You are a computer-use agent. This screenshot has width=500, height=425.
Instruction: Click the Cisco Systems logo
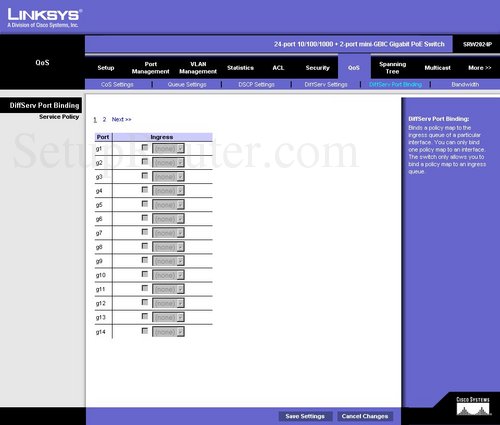[473, 406]
